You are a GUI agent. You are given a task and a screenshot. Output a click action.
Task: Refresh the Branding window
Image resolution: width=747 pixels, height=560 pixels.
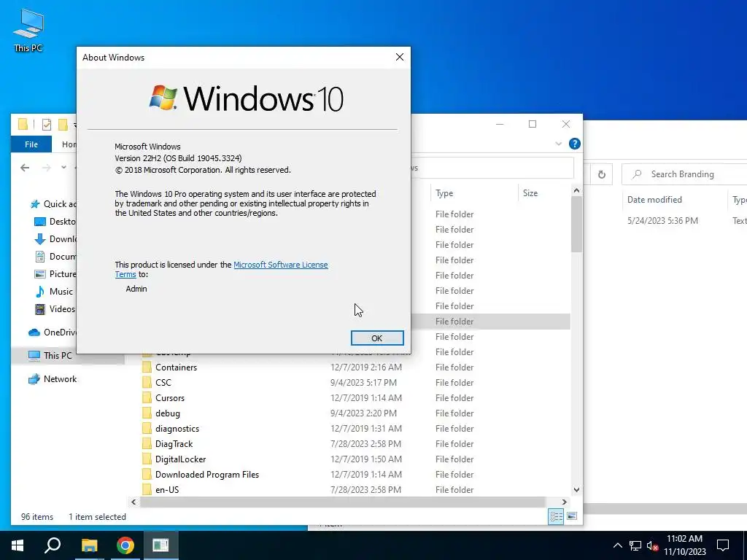pyautogui.click(x=602, y=174)
